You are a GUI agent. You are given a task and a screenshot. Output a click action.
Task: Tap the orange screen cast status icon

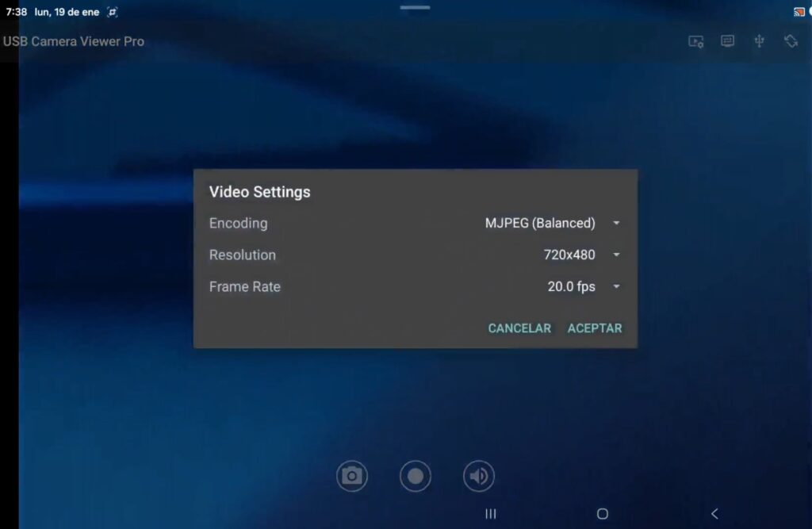(x=799, y=12)
